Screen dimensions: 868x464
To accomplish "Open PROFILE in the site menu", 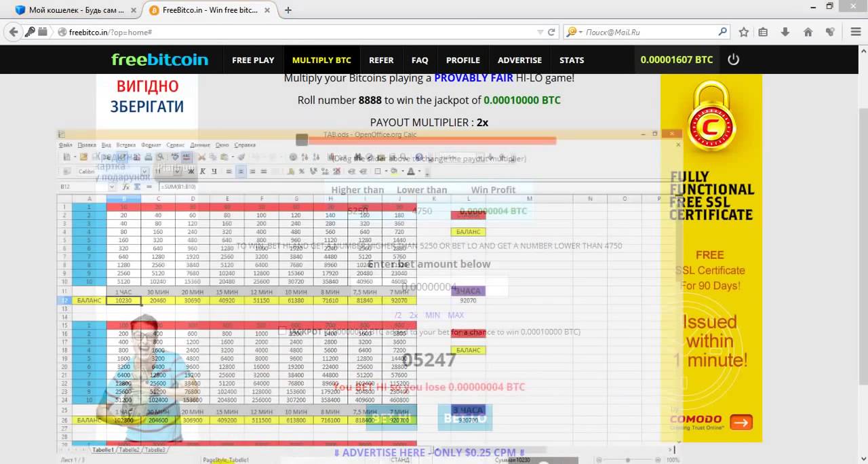I will tap(463, 60).
